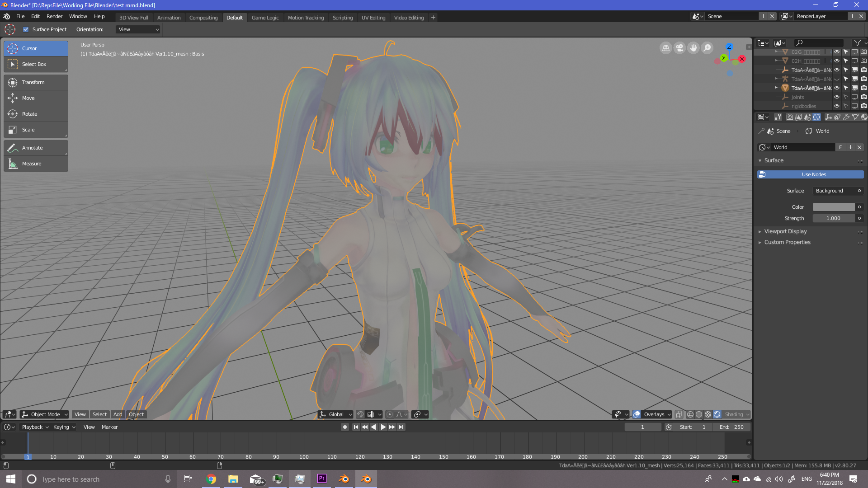Open the world Color swatch picker
The image size is (868, 488).
[x=833, y=206]
